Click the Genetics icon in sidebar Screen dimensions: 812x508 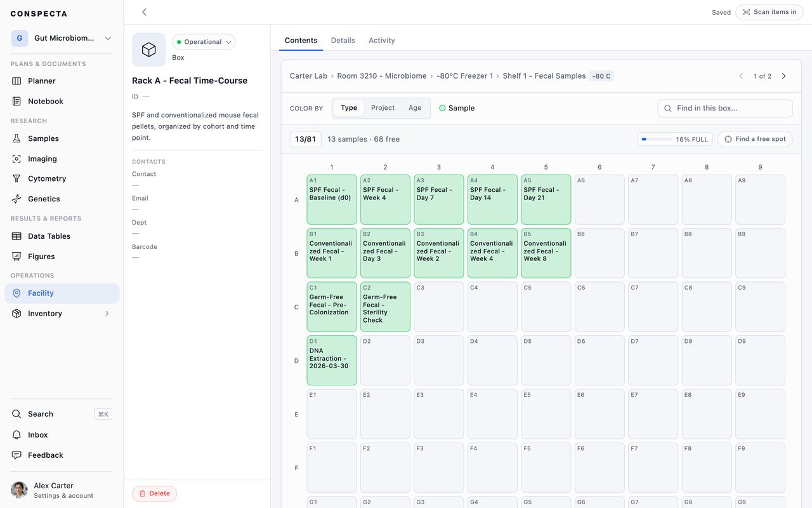pos(16,199)
